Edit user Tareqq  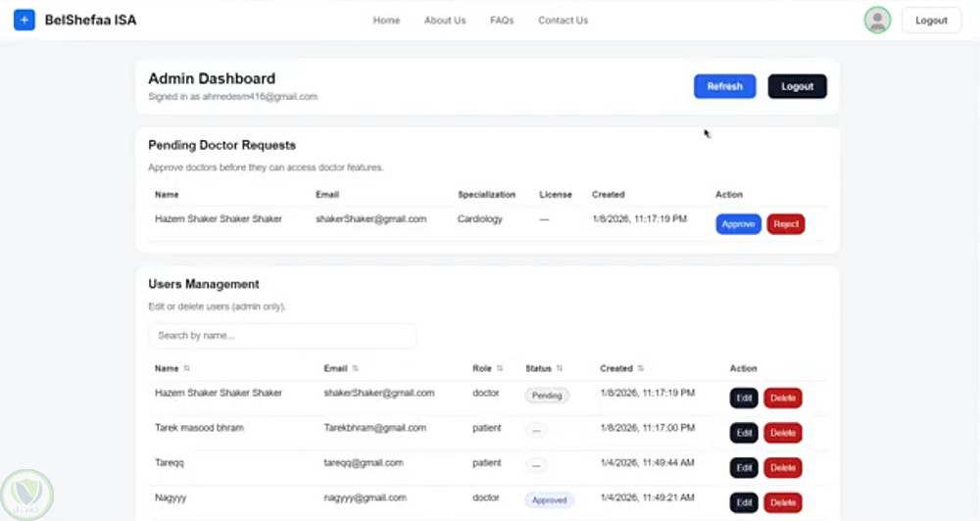[744, 468]
